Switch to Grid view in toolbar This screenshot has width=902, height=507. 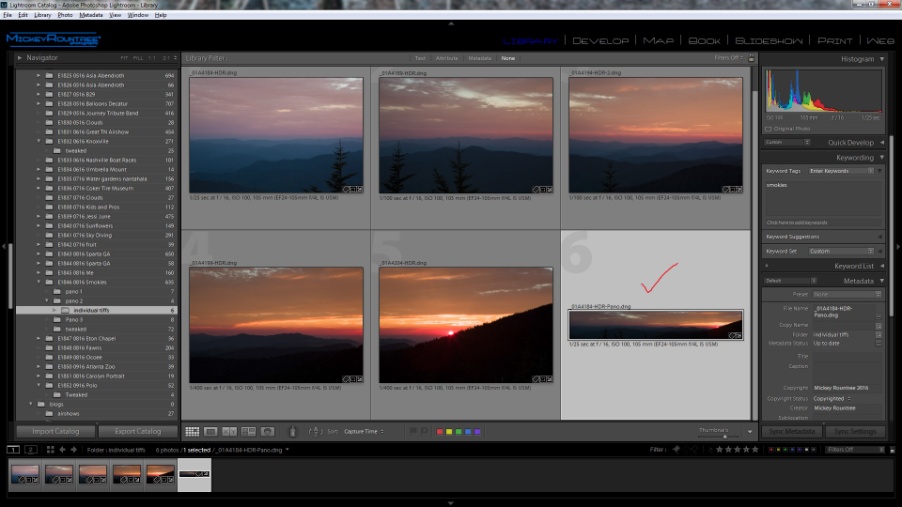click(x=192, y=431)
